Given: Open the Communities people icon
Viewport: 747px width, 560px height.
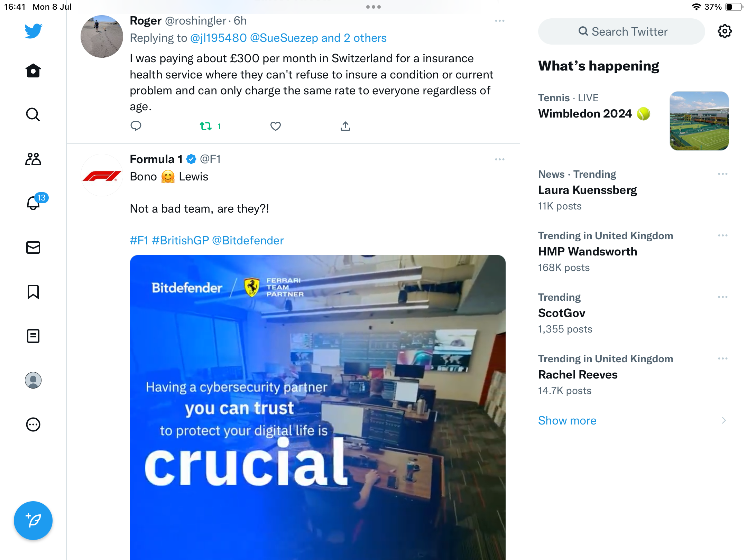Looking at the screenshot, I should pyautogui.click(x=33, y=159).
